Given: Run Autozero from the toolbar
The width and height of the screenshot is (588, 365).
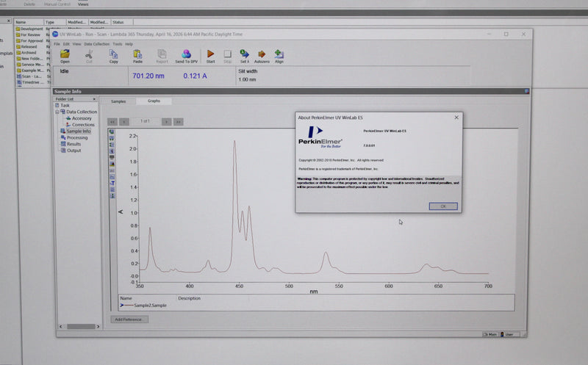Looking at the screenshot, I should tap(262, 57).
